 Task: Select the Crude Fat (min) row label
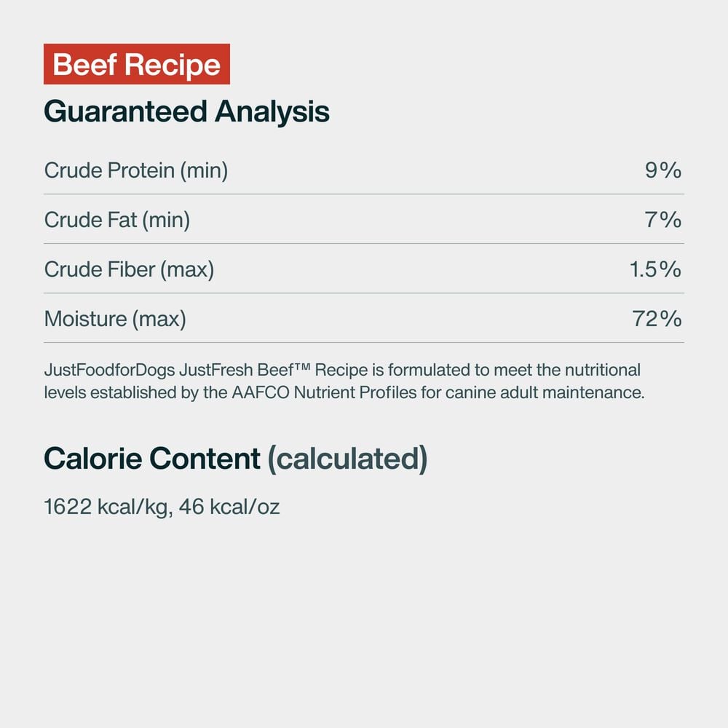[x=117, y=220]
